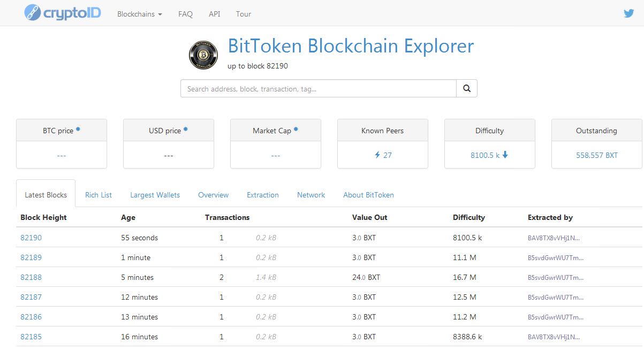The height and width of the screenshot is (350, 644).
Task: Click the asterisk next to Market Cap
Action: [x=296, y=130]
